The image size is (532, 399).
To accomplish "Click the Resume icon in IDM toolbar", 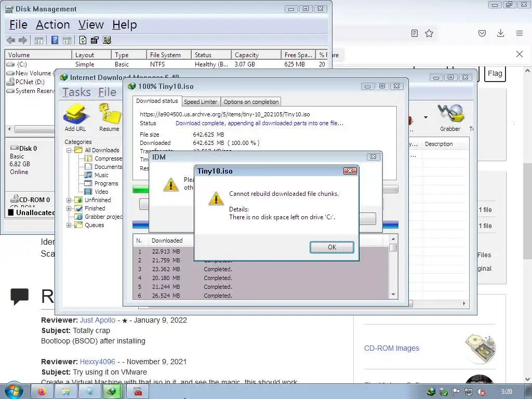I will [x=109, y=117].
